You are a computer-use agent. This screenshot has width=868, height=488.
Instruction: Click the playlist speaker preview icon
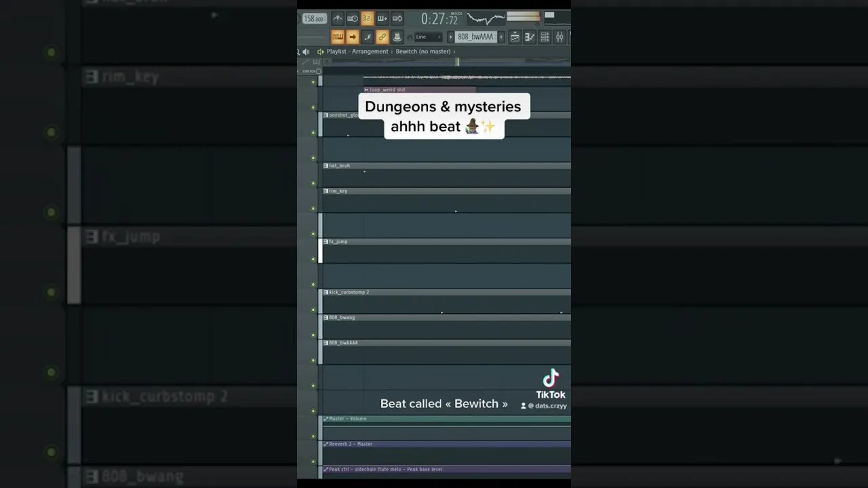[x=307, y=52]
